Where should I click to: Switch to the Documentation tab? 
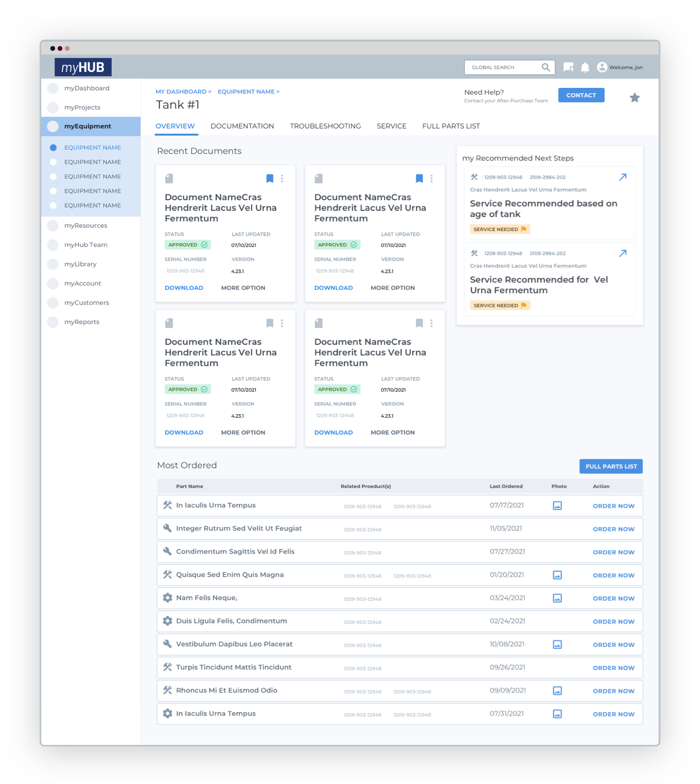(242, 126)
